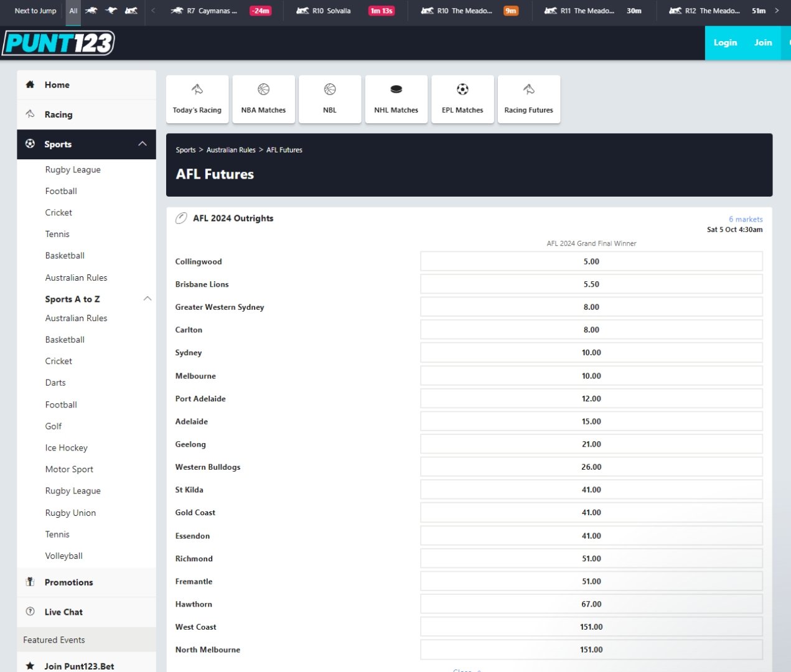The image size is (791, 672).
Task: Select Carlton odds 8.00
Action: point(591,330)
